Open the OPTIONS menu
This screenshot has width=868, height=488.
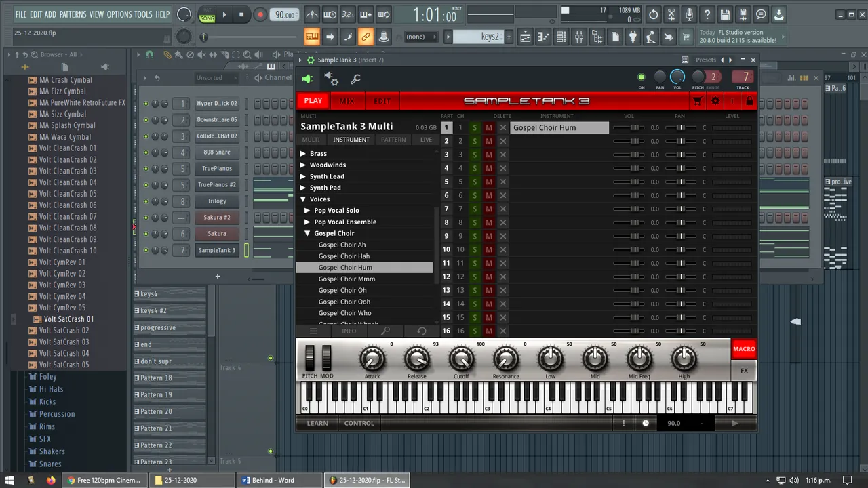119,14
